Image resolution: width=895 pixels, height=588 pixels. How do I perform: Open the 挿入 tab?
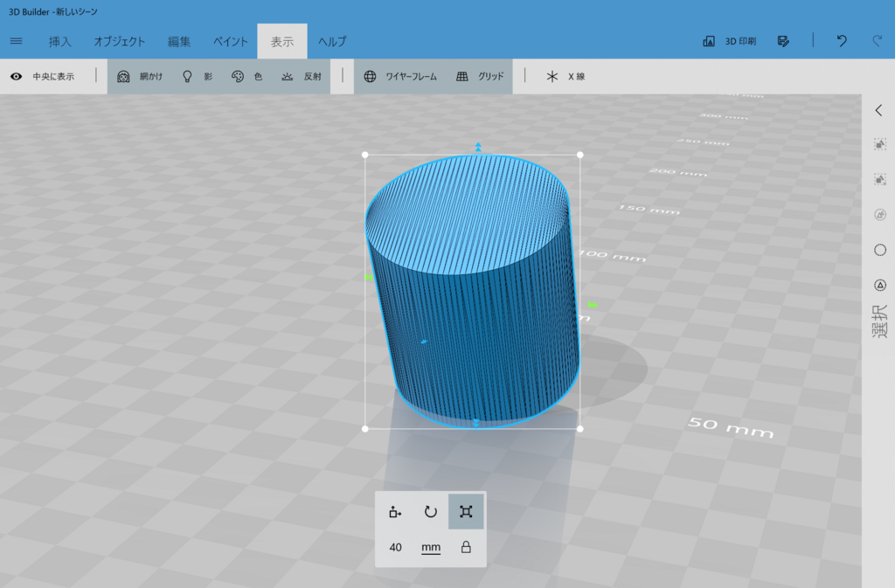[x=60, y=42]
